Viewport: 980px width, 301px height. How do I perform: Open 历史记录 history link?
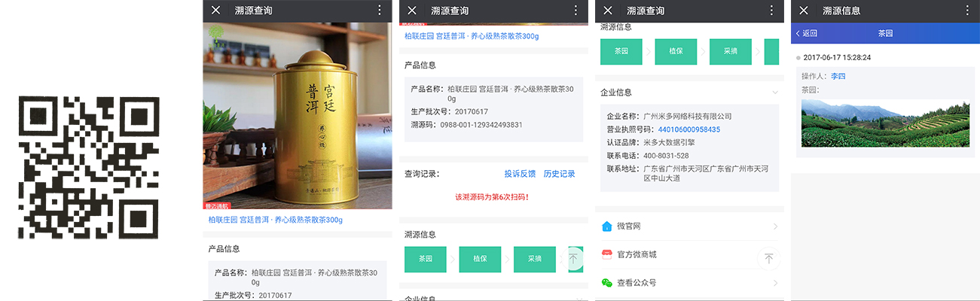(x=559, y=174)
